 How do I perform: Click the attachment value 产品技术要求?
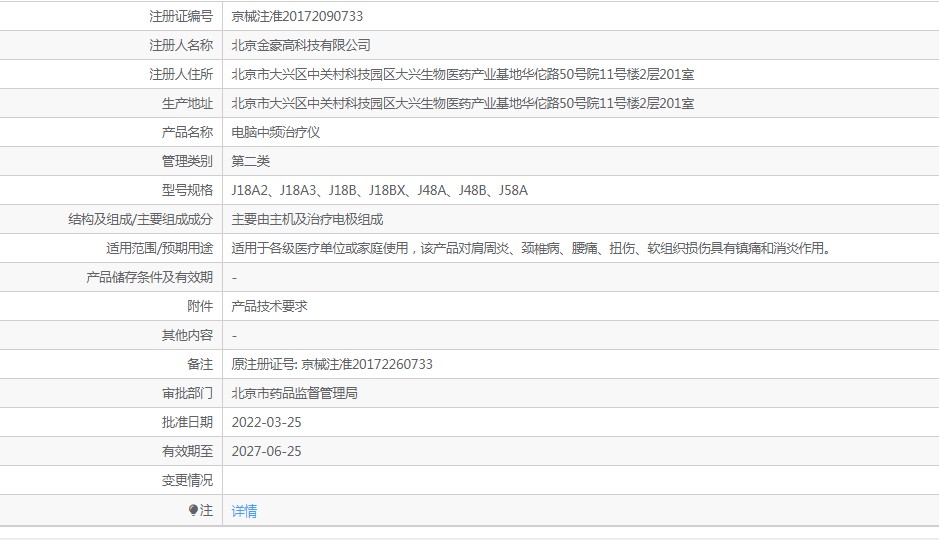269,307
